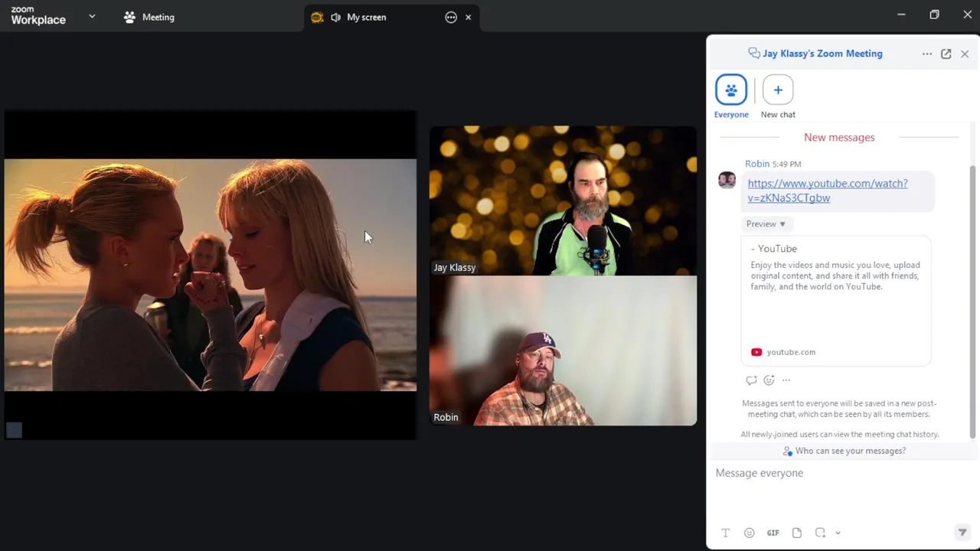Toggle text formatting with T icon
Image resolution: width=980 pixels, height=551 pixels.
tap(726, 533)
